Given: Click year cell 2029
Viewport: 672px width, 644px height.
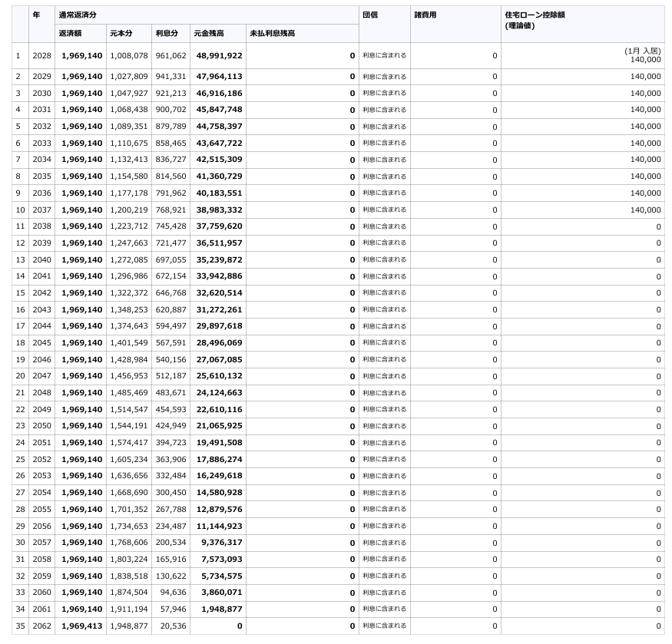Looking at the screenshot, I should [x=41, y=77].
